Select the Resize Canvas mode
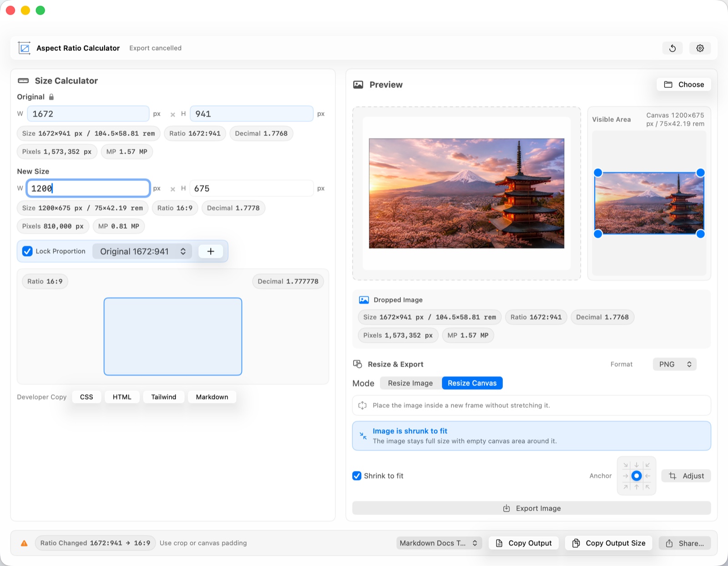728x566 pixels. point(472,383)
